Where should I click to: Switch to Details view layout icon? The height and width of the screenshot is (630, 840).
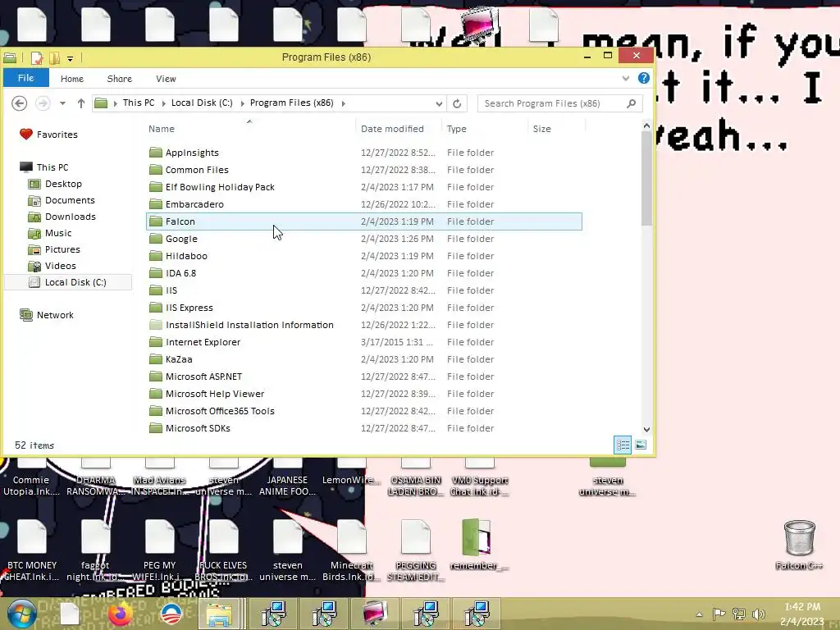pyautogui.click(x=623, y=445)
